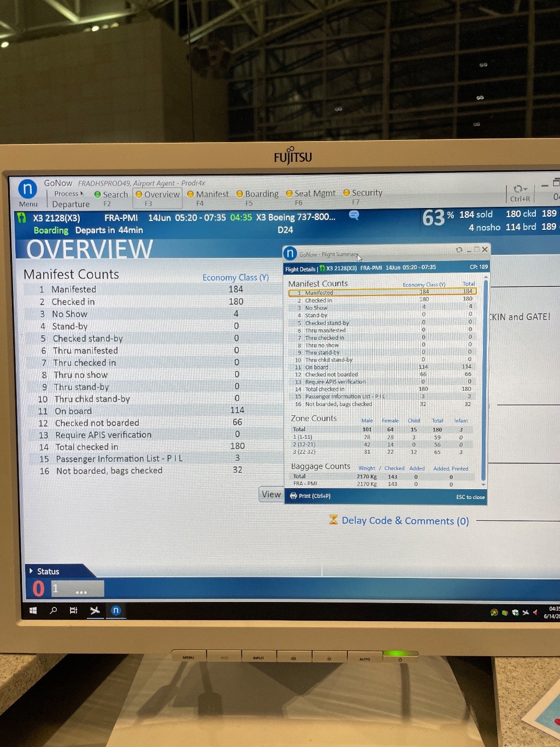The image size is (560, 747).
Task: Open Windows Start menu
Action: (x=33, y=611)
